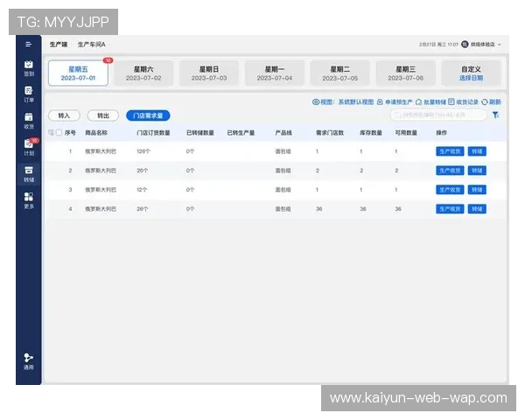The height and width of the screenshot is (420, 525).
Task: Select the 星期二 2023-07-05 date tab
Action: click(339, 73)
